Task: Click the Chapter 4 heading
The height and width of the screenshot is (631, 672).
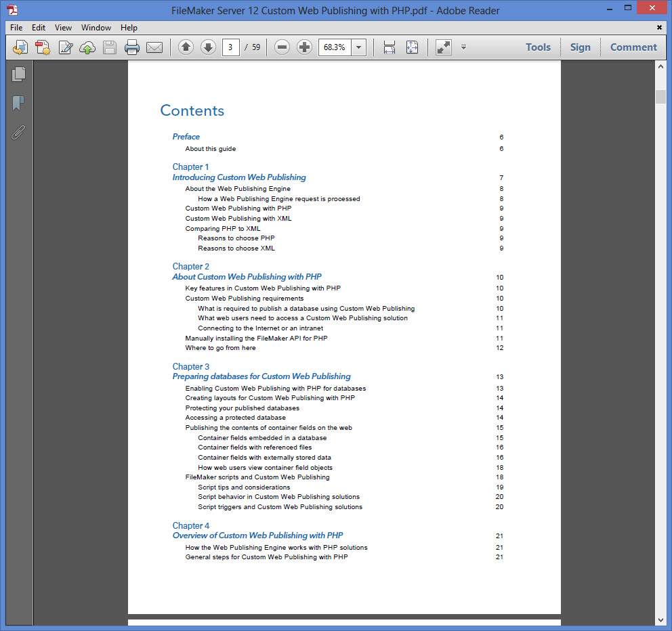Action: tap(191, 525)
